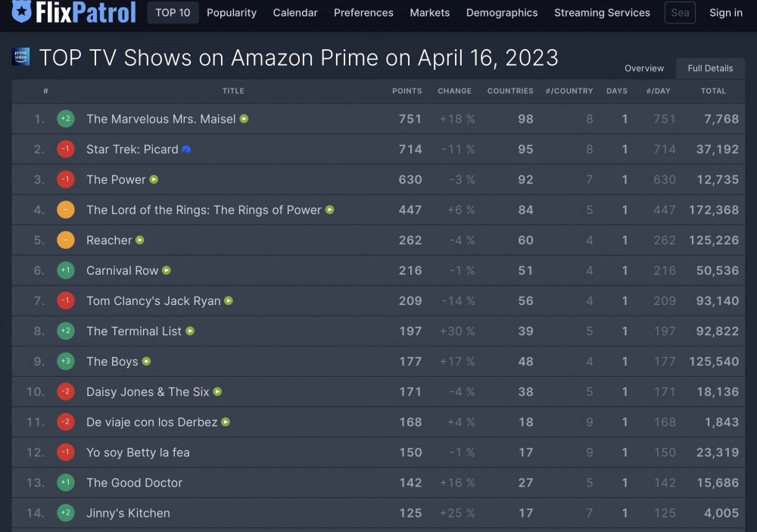Select the Full Details tab
This screenshot has height=532, width=757.
pos(710,68)
